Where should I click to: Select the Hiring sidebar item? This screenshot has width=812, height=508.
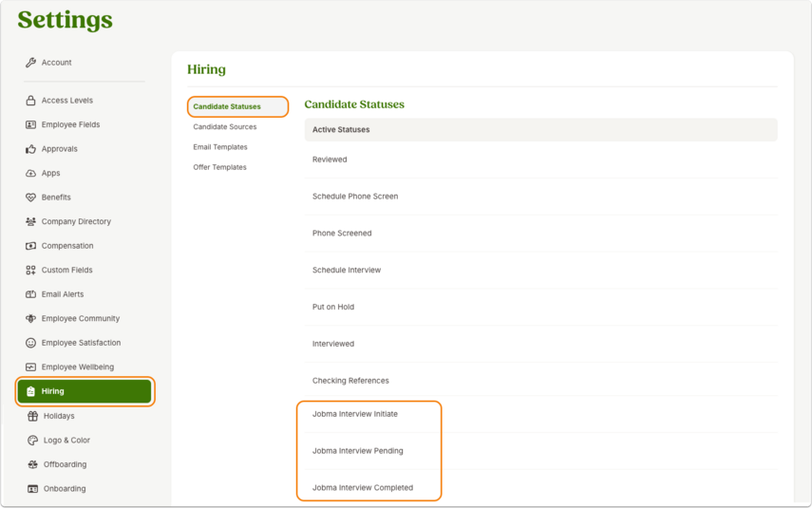[x=85, y=391]
